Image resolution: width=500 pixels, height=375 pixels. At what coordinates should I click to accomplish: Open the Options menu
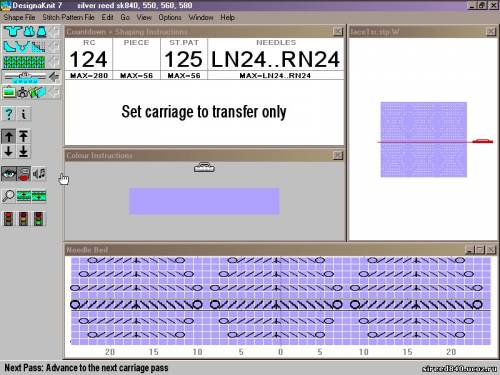(170, 17)
